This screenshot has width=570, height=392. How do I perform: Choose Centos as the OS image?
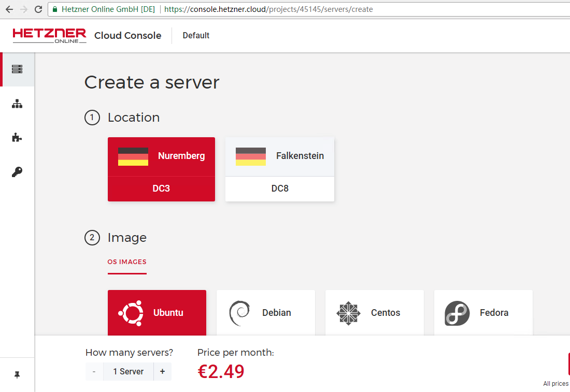point(374,313)
